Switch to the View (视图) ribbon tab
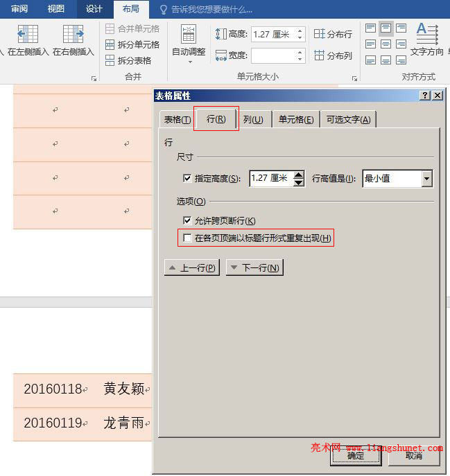 pos(56,9)
